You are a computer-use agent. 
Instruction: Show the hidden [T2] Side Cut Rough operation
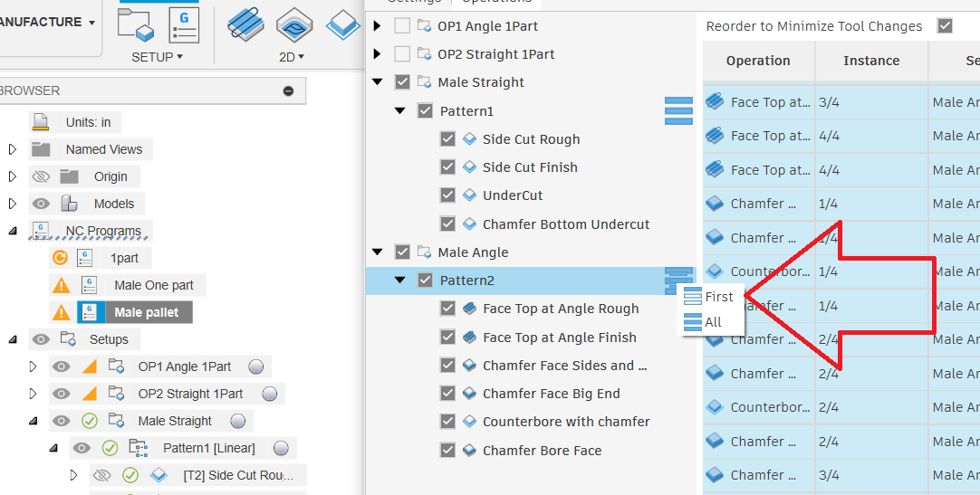101,476
